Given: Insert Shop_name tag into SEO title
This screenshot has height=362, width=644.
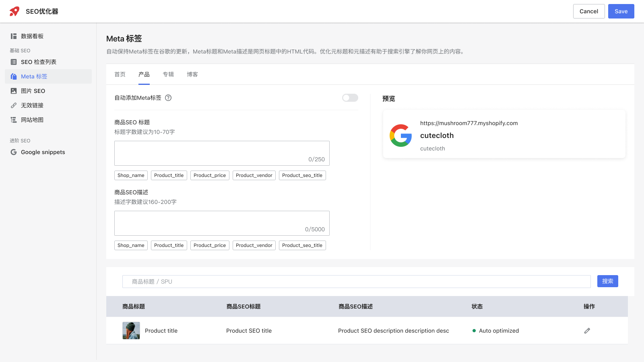Looking at the screenshot, I should pos(131,175).
